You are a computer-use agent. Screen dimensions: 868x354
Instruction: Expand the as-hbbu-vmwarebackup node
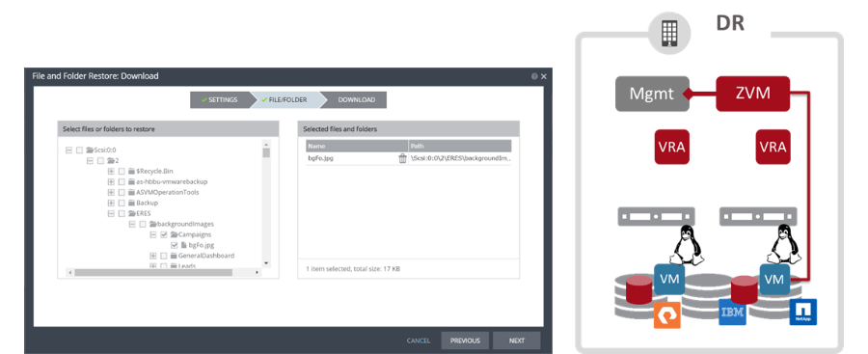point(111,181)
